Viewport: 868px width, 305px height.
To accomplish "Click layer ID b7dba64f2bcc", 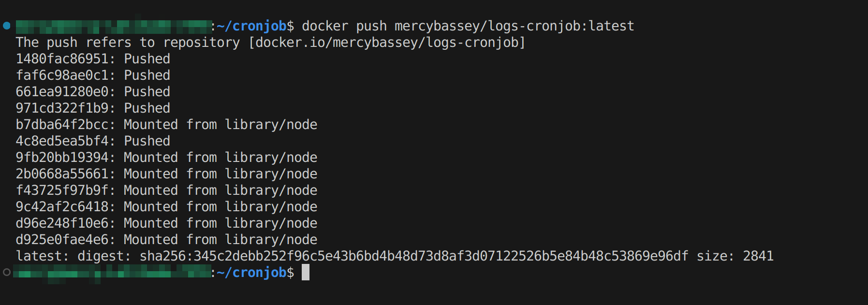I will coord(62,125).
